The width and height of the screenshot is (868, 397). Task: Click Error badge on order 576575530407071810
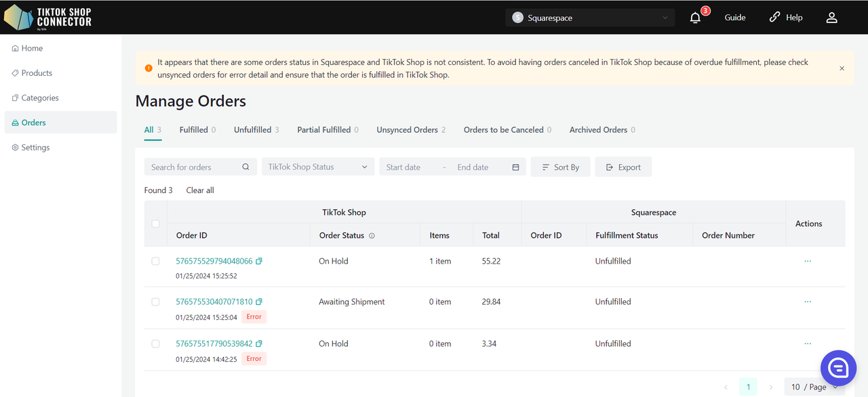(x=254, y=316)
